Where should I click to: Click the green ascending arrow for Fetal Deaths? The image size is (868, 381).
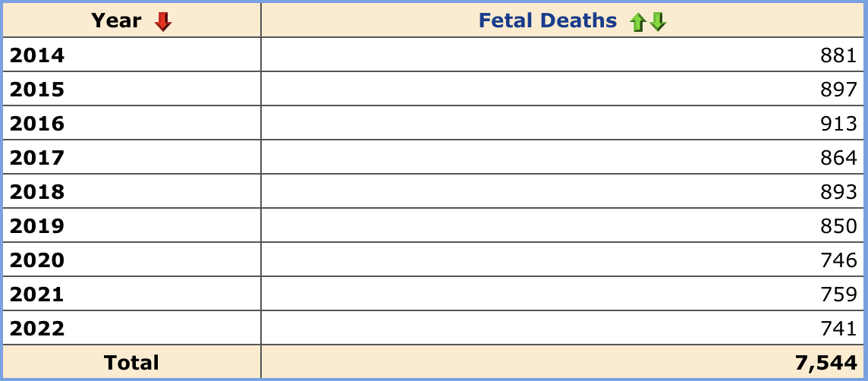pos(637,23)
